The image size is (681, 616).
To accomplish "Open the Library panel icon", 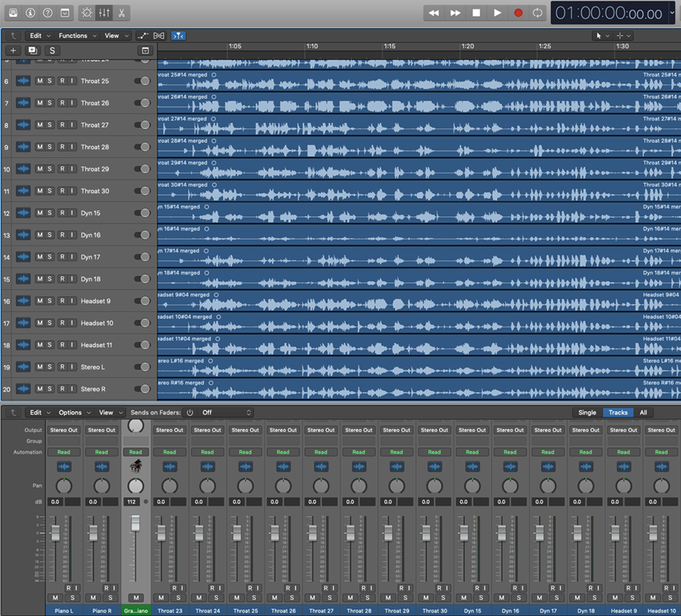I will point(14,12).
